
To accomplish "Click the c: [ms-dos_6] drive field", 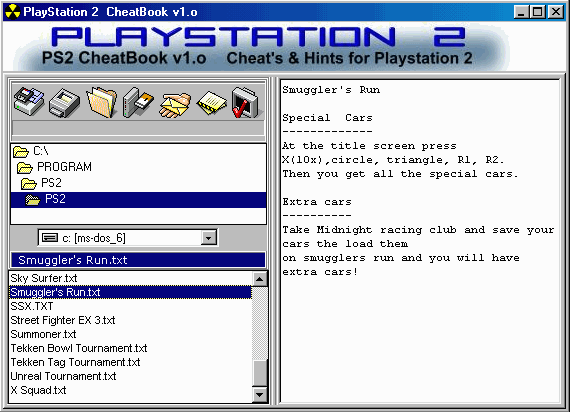I will pyautogui.click(x=127, y=238).
